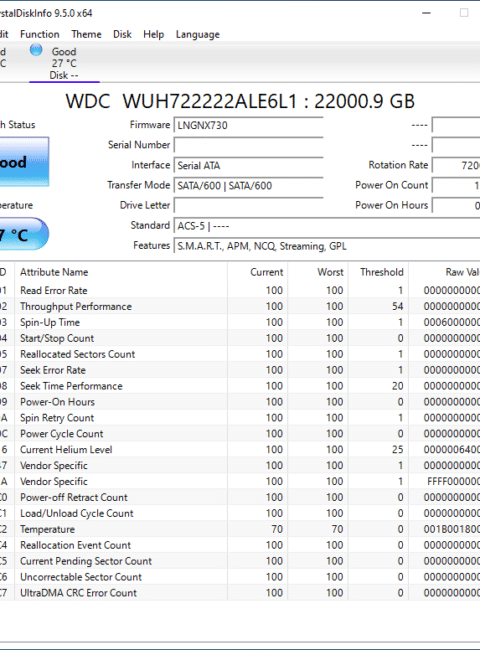Select the Read Error Rate row
Viewport: 480px width, 650px height.
click(240, 291)
